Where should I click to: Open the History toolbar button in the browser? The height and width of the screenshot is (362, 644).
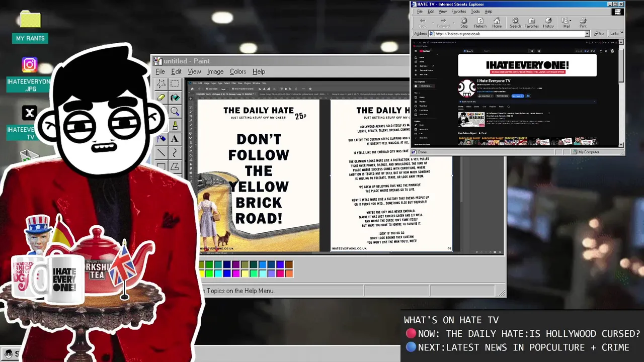[x=548, y=23]
